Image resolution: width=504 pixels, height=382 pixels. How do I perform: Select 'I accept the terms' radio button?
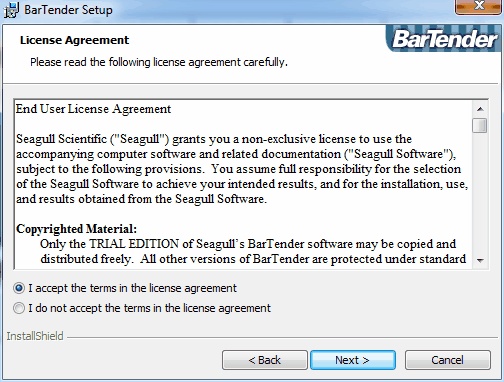tap(19, 288)
